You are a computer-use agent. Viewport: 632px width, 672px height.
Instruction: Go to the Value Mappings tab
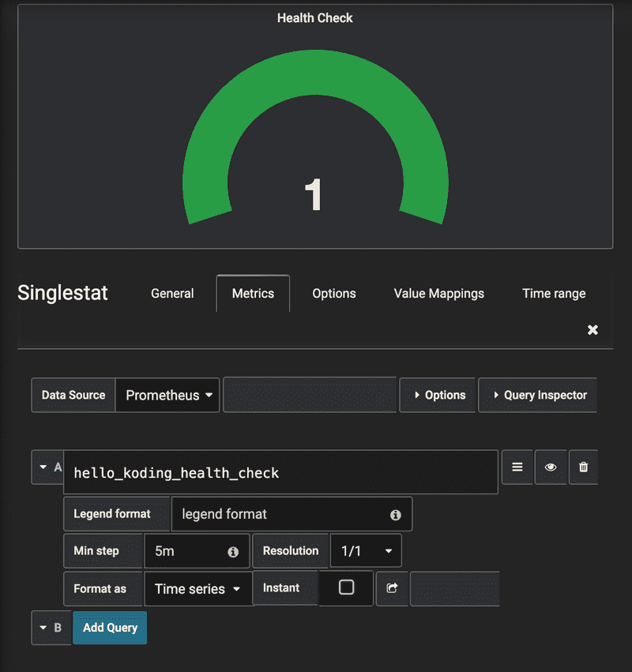[439, 294]
